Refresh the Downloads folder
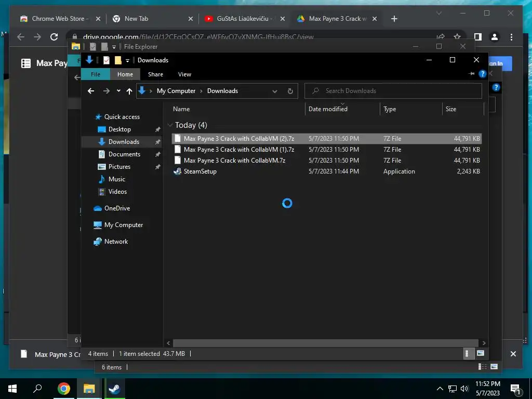This screenshot has width=532, height=399. click(x=290, y=91)
